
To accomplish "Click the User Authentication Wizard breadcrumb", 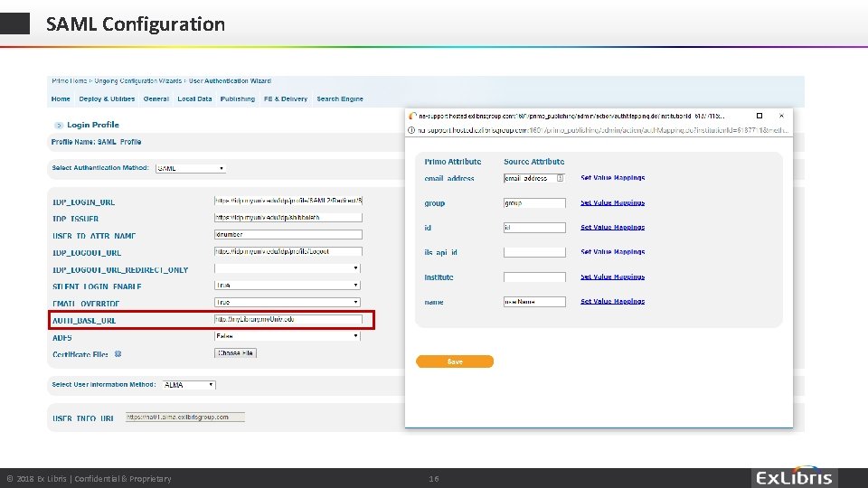I will pyautogui.click(x=231, y=80).
